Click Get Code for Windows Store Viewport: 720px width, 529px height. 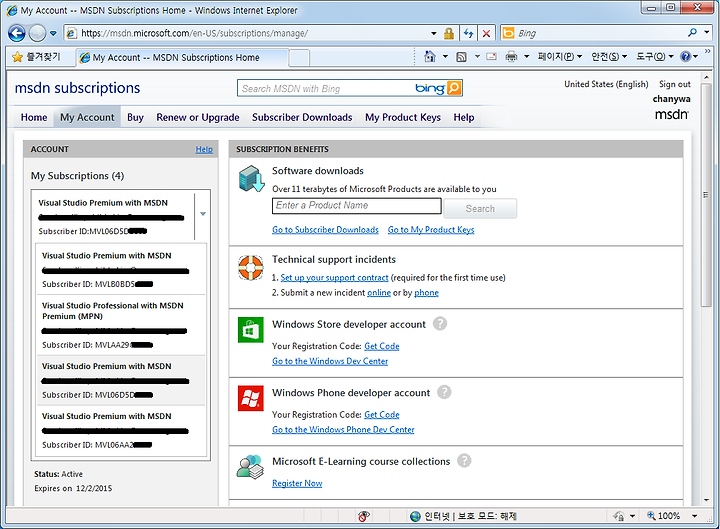[382, 346]
